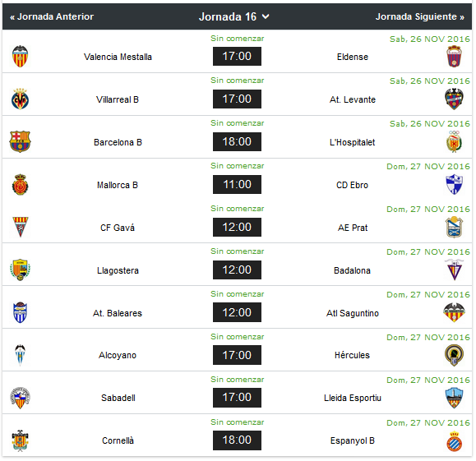Select the Espanyol B crest icon
Image resolution: width=476 pixels, height=461 pixels.
tap(455, 441)
